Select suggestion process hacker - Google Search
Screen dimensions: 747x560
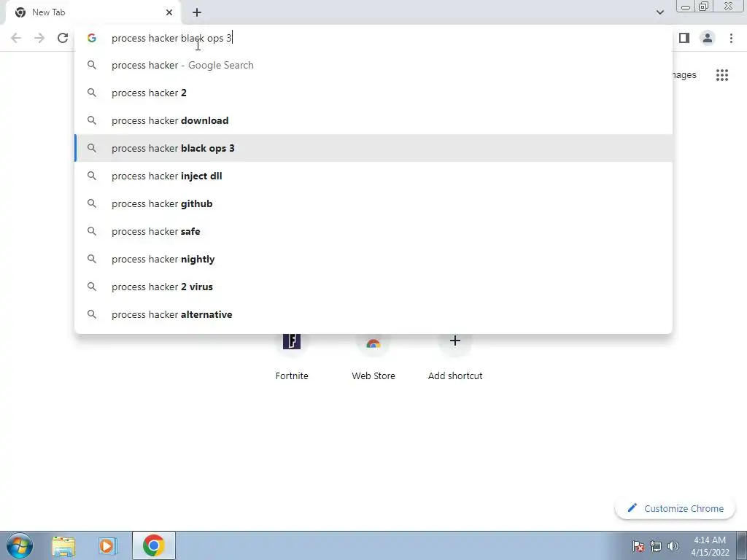coord(373,65)
